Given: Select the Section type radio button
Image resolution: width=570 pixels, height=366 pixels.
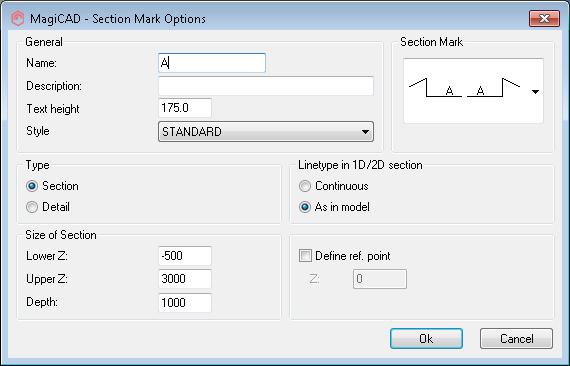Looking at the screenshot, I should [x=32, y=186].
